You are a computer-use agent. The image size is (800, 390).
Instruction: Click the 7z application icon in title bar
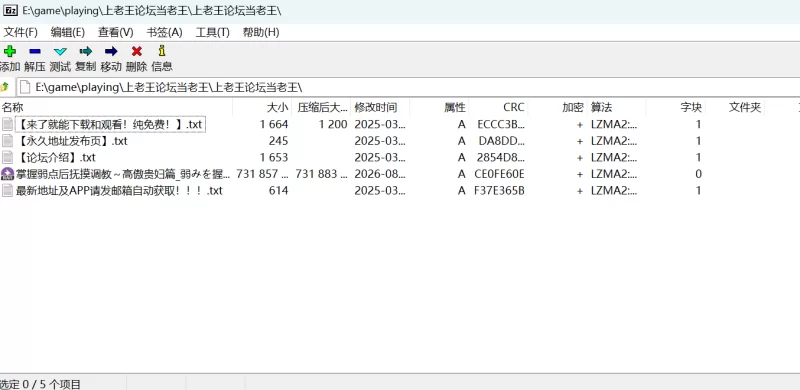coord(11,11)
